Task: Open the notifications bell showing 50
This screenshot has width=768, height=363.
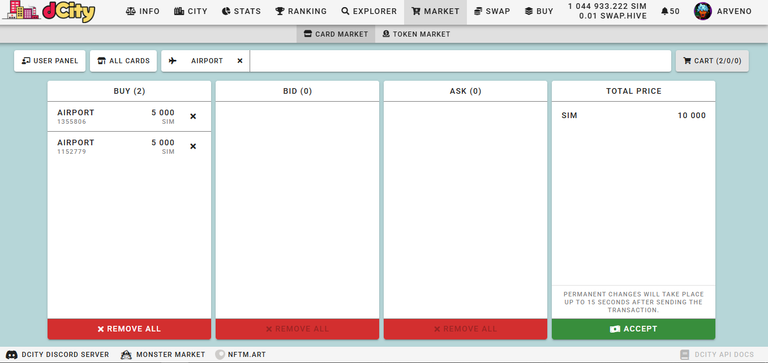Action: point(670,11)
